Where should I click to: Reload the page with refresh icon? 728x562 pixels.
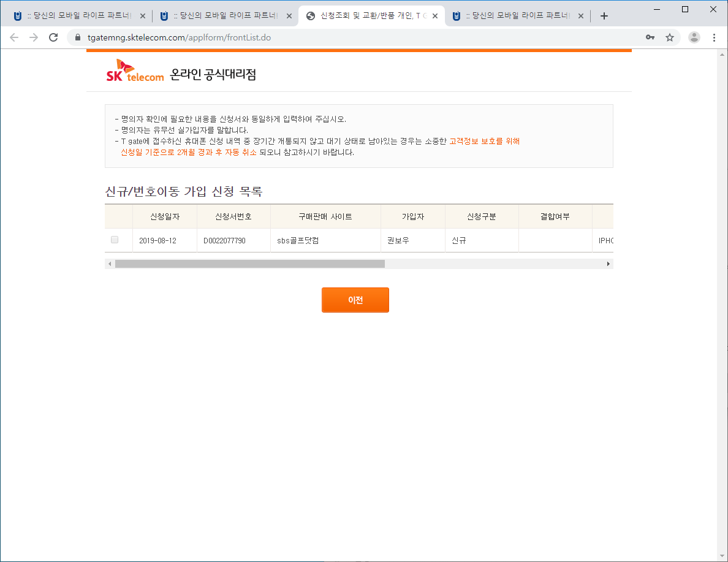(53, 37)
